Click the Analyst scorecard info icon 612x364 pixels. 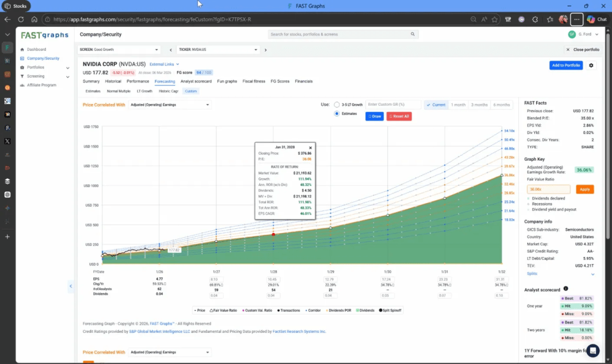click(x=565, y=289)
